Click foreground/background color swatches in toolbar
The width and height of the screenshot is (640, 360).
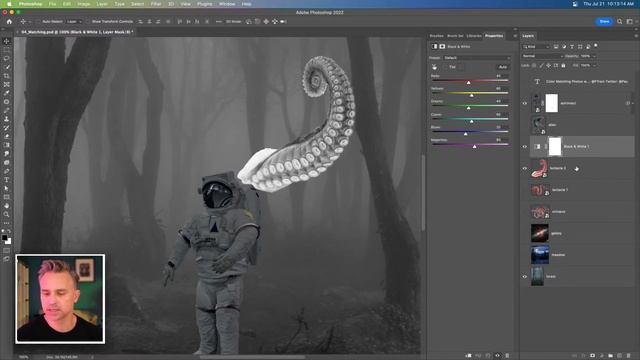click(x=7, y=239)
